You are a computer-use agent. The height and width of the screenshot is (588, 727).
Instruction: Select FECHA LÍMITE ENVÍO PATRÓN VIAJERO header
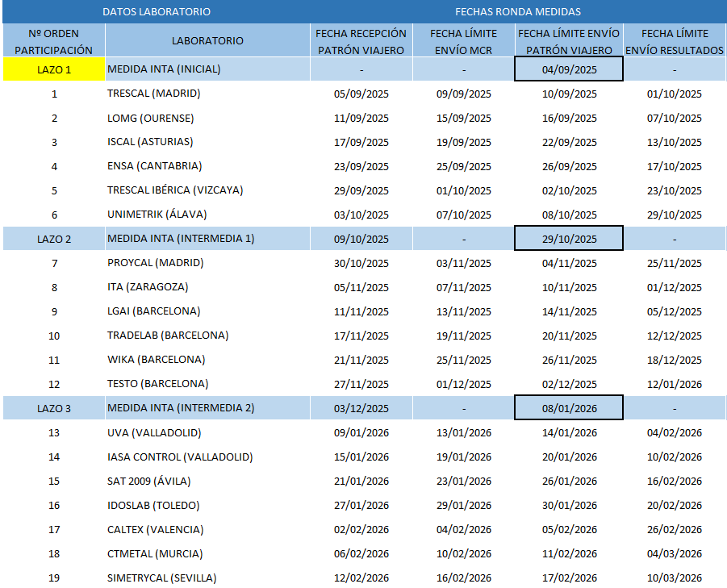569,41
